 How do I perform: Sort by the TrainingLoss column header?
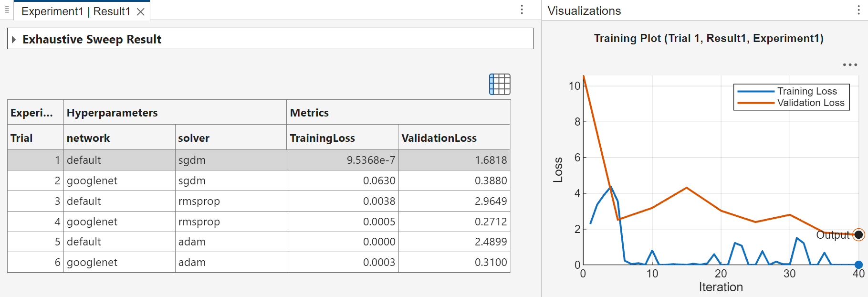pyautogui.click(x=343, y=138)
